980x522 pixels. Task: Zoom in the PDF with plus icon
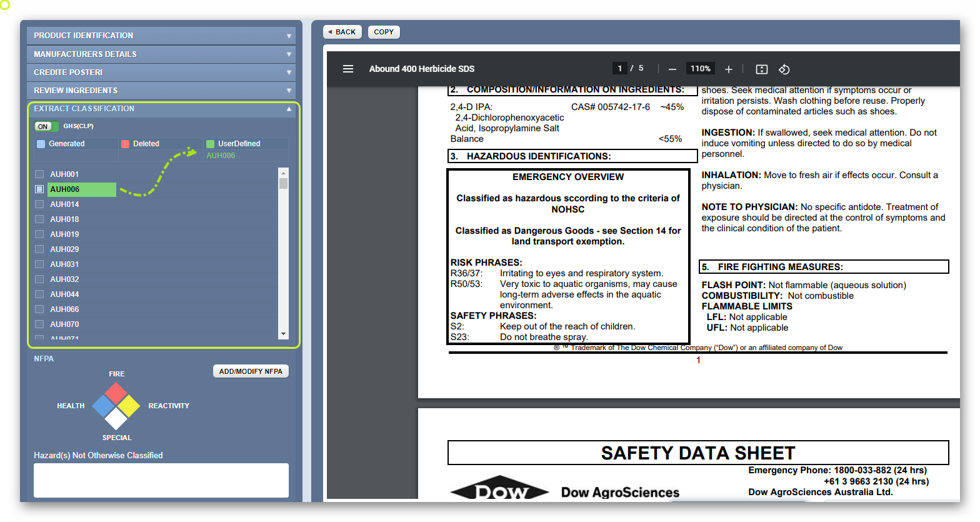coord(728,69)
